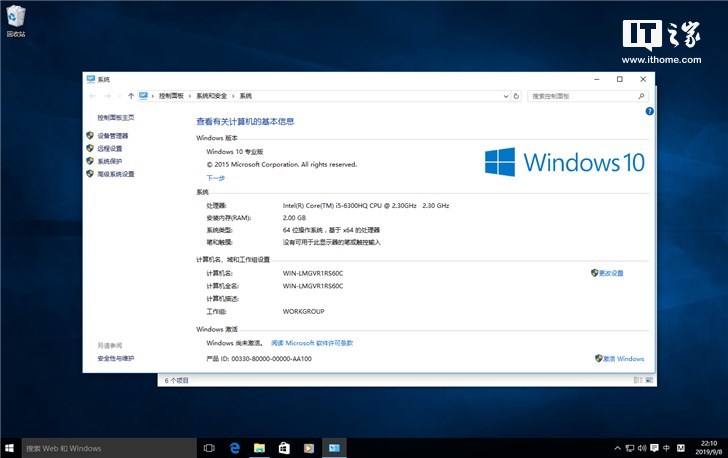Select 系统和安全 breadcrumb
The height and width of the screenshot is (458, 728).
coord(211,96)
